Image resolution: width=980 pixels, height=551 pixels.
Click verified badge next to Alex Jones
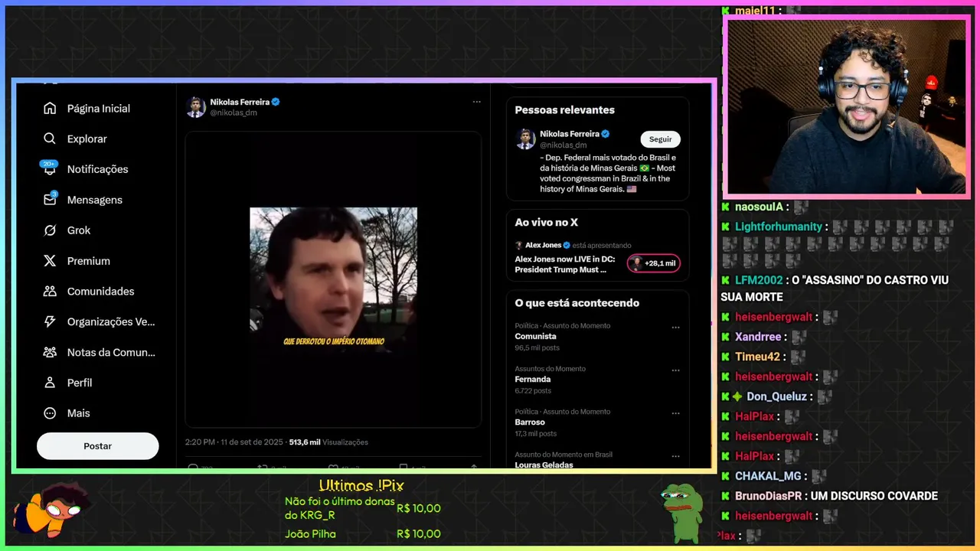point(567,246)
